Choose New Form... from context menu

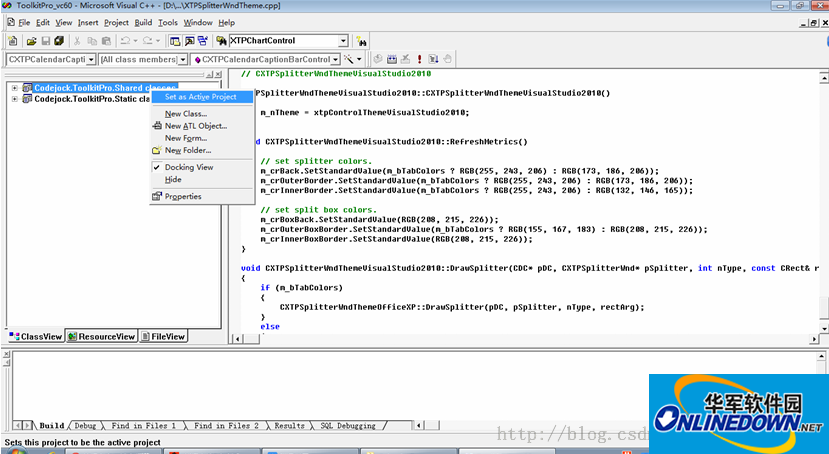[x=202, y=138]
